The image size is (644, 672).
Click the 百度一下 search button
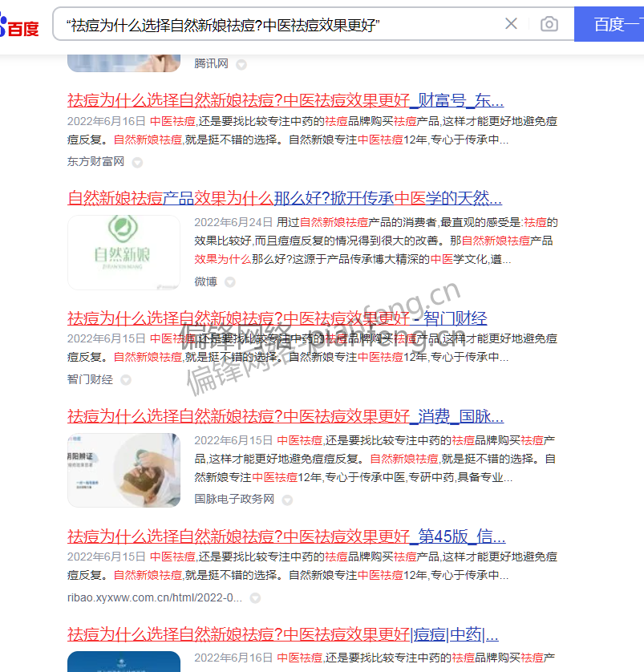coord(609,24)
